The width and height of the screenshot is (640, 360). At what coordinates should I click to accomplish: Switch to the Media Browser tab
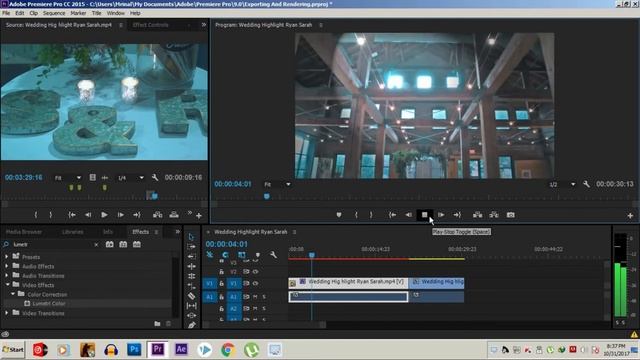tap(24, 232)
